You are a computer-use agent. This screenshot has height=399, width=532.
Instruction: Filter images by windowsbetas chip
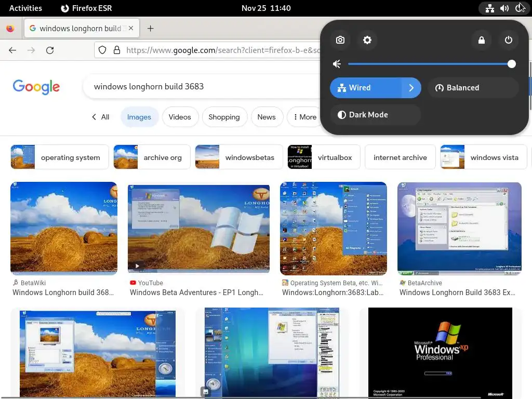coord(239,157)
